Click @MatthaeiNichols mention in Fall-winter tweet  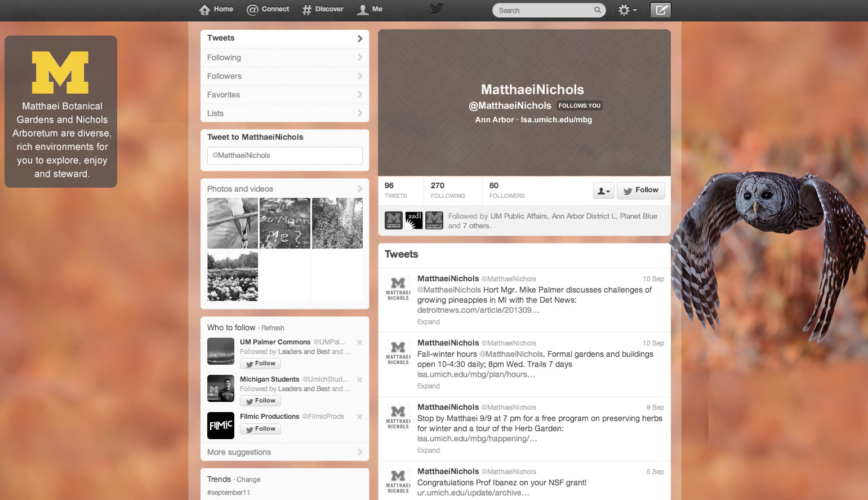tap(511, 354)
